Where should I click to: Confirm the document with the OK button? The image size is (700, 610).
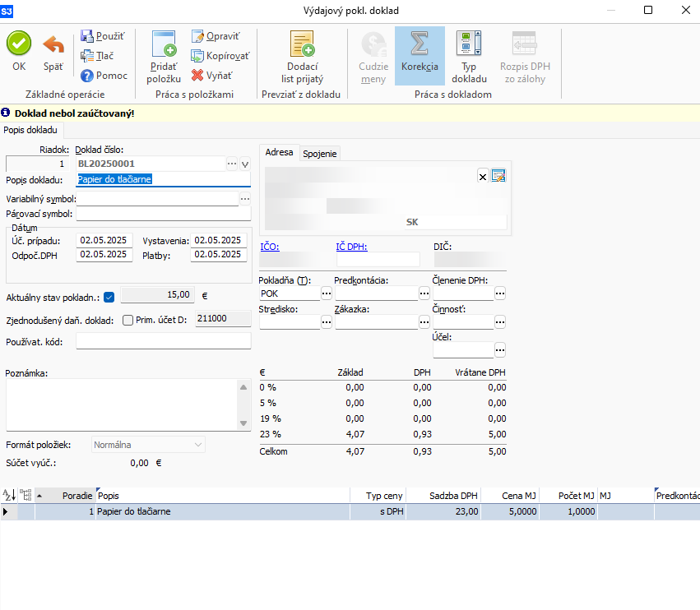click(19, 51)
